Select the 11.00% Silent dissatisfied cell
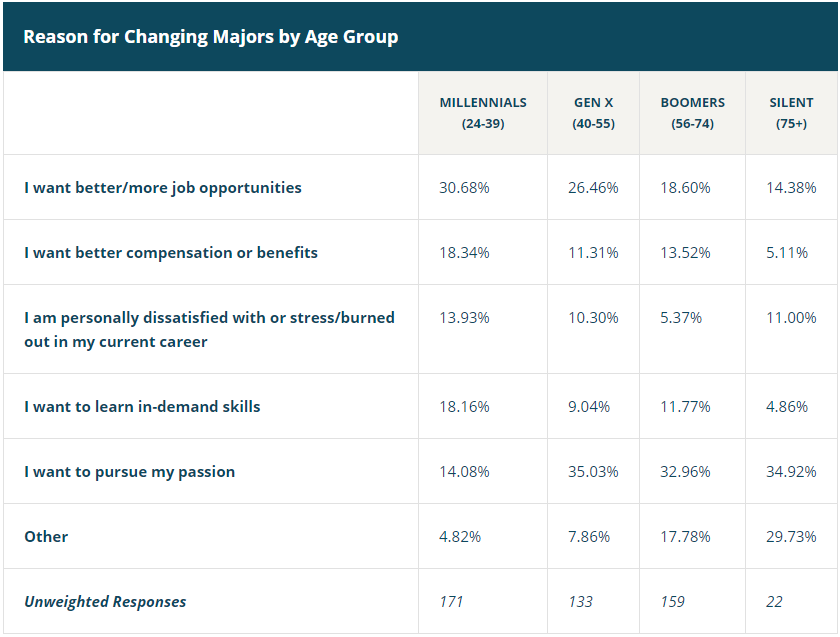Screen dimensions: 840x637 [x=791, y=317]
